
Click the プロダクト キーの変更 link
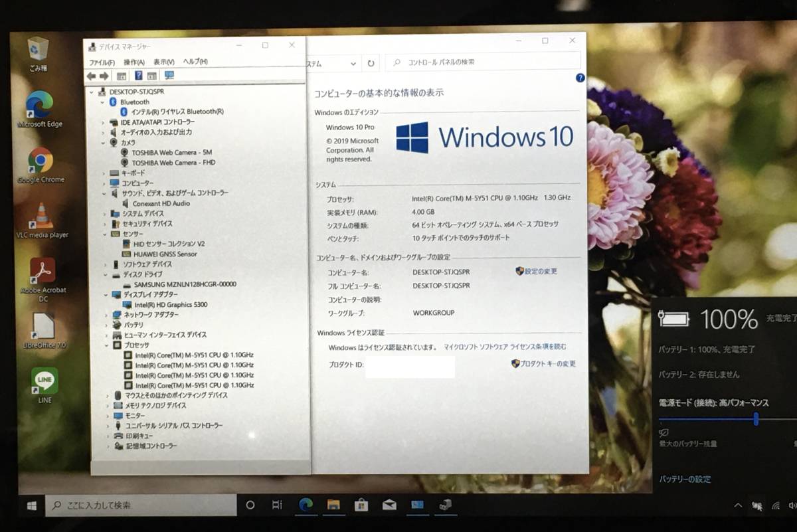(547, 363)
